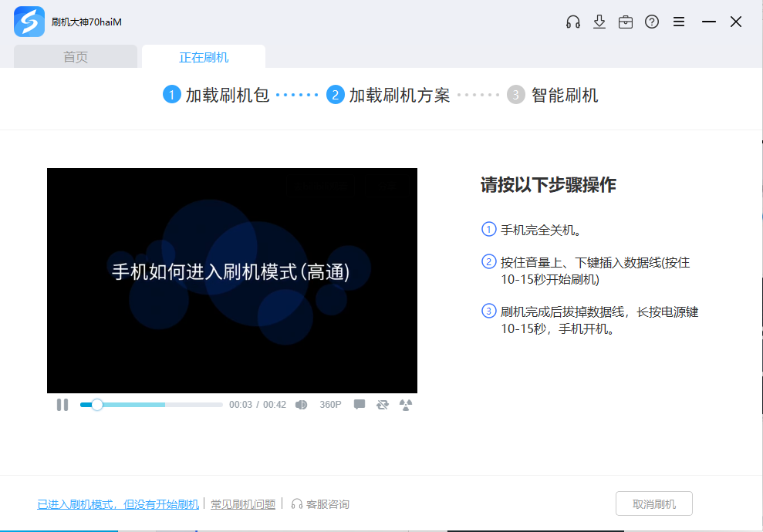Image resolution: width=763 pixels, height=532 pixels.
Task: Switch to the 首页 tab
Action: 76,57
